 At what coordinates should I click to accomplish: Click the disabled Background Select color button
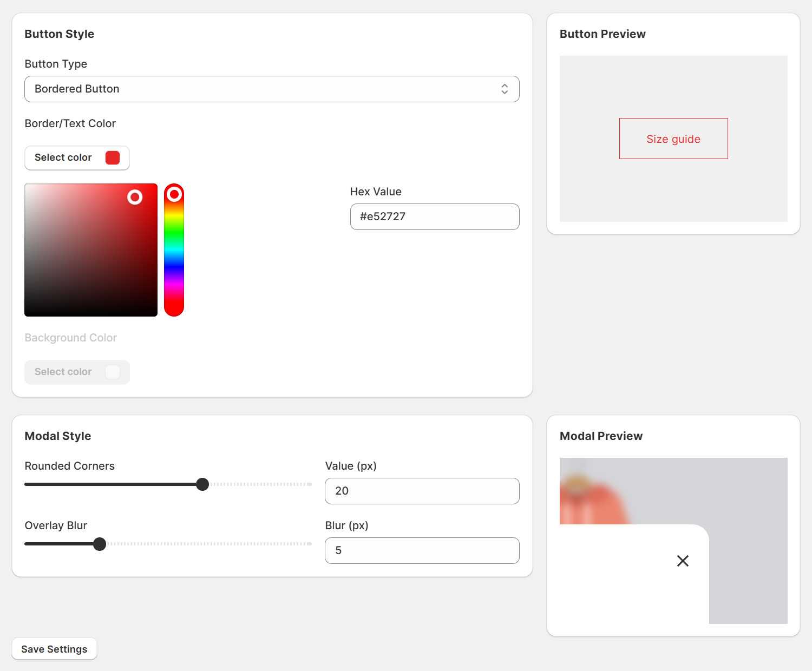[x=77, y=372]
